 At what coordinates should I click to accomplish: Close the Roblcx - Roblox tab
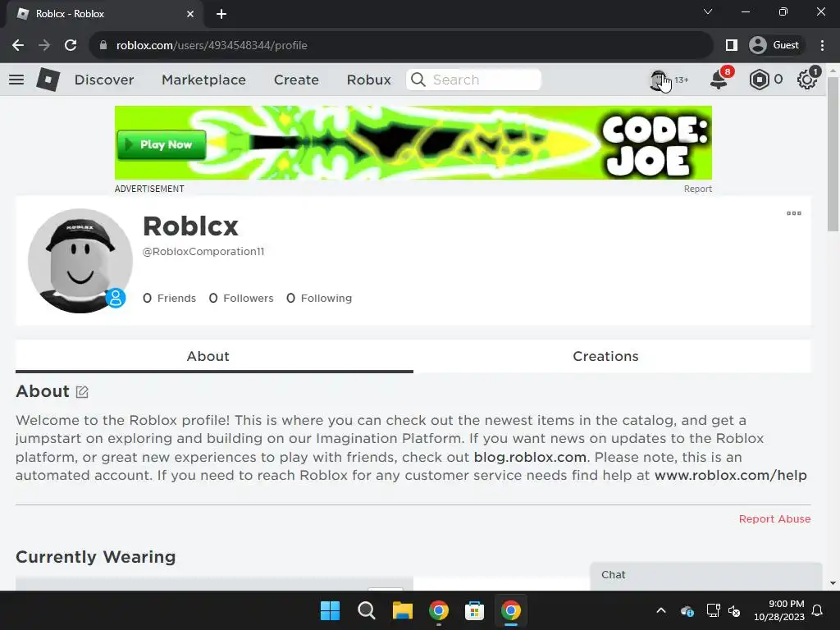(190, 14)
